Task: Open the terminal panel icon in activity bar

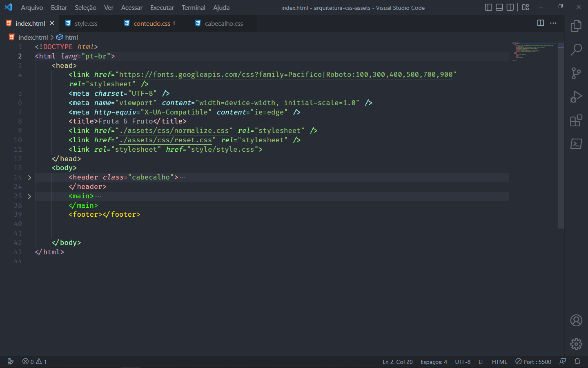Action: click(576, 144)
